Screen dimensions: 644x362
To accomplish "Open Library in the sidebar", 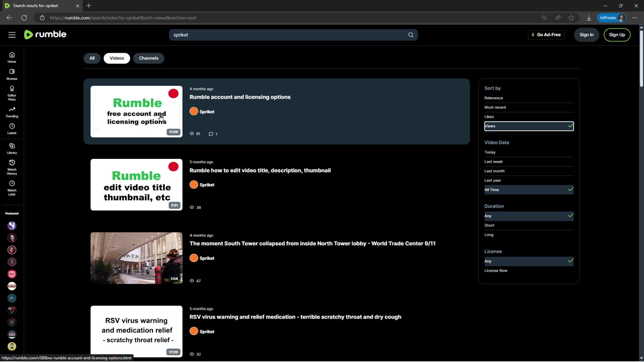I will 12,149.
